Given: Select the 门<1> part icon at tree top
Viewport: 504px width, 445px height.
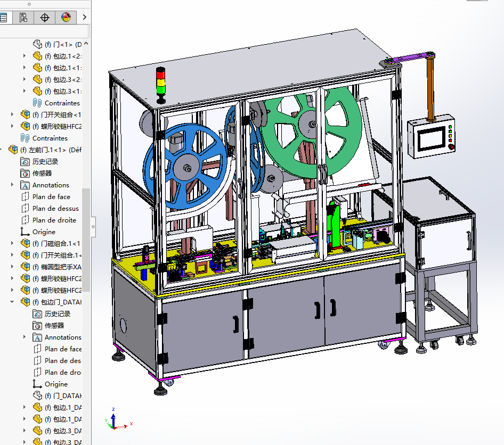Looking at the screenshot, I should [x=37, y=44].
